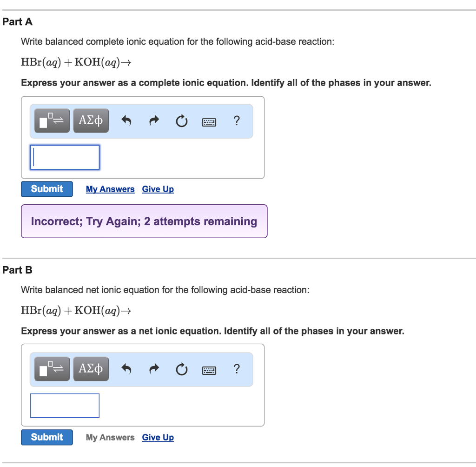Reset the Part B answer field

[181, 370]
